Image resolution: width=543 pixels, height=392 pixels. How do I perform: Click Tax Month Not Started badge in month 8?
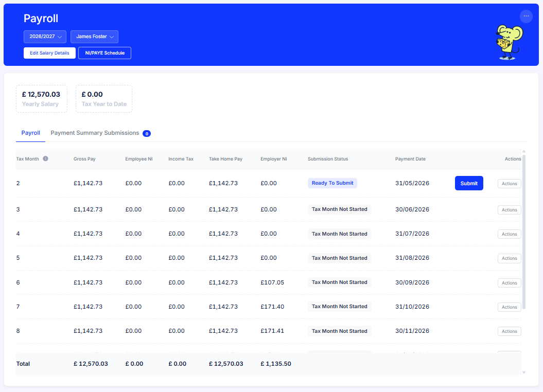coord(339,331)
